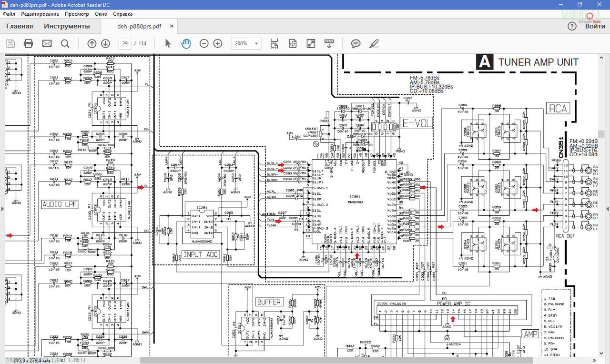Switch to the Главная tab
This screenshot has width=610, height=364.
(x=20, y=26)
